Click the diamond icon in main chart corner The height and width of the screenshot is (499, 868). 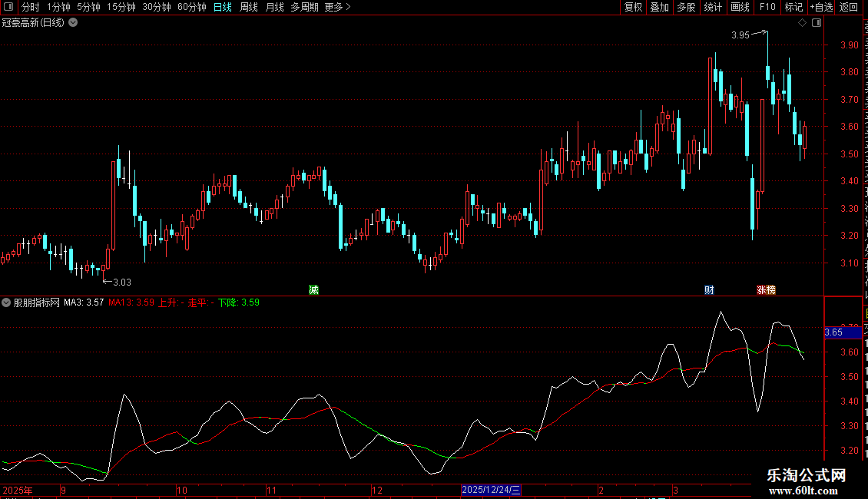802,23
